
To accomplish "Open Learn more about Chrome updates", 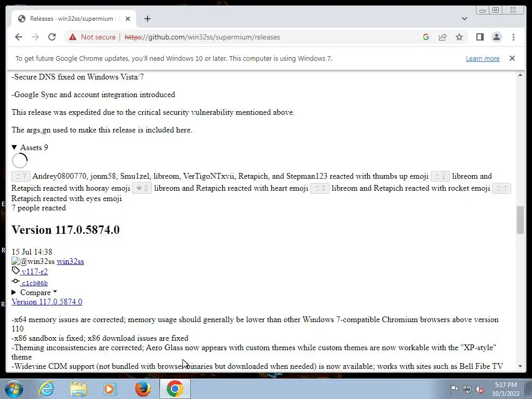I will pyautogui.click(x=483, y=58).
